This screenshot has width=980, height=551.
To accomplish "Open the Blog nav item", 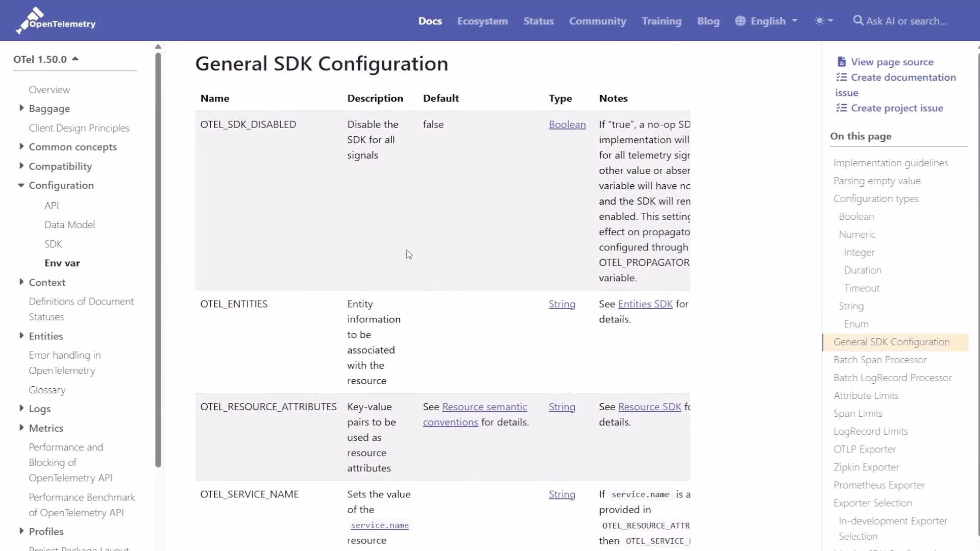I will pos(708,21).
